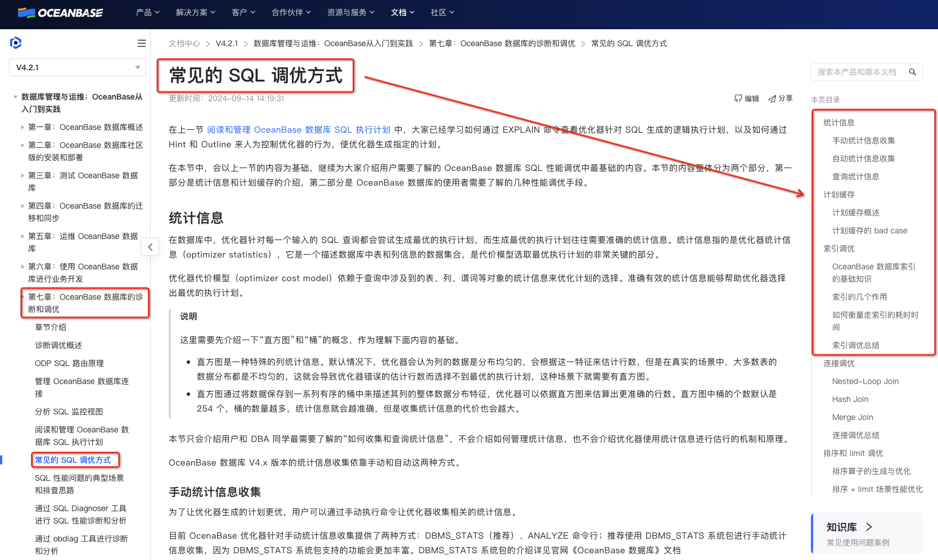Click the arrow icon next to 知识库
Screen dimensions: 938x560
(869, 527)
